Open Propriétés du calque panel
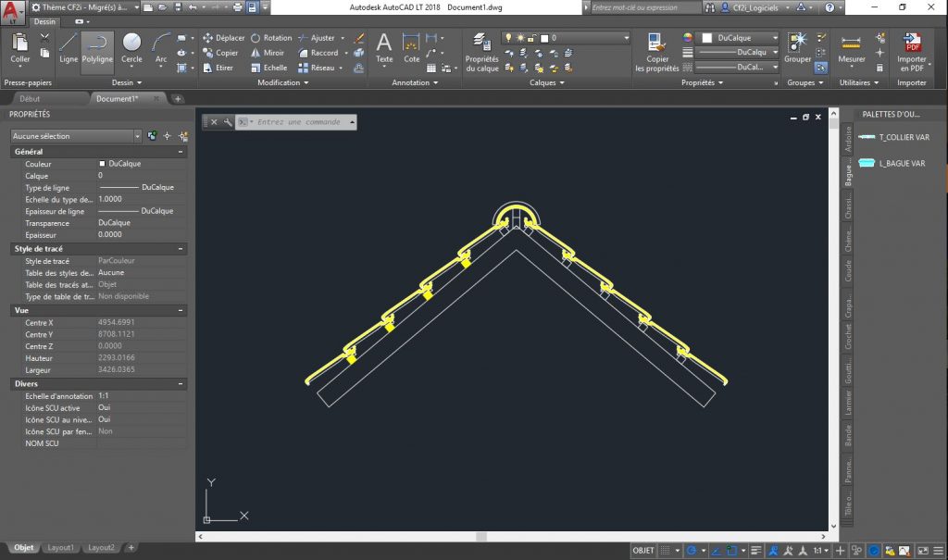 [481, 53]
